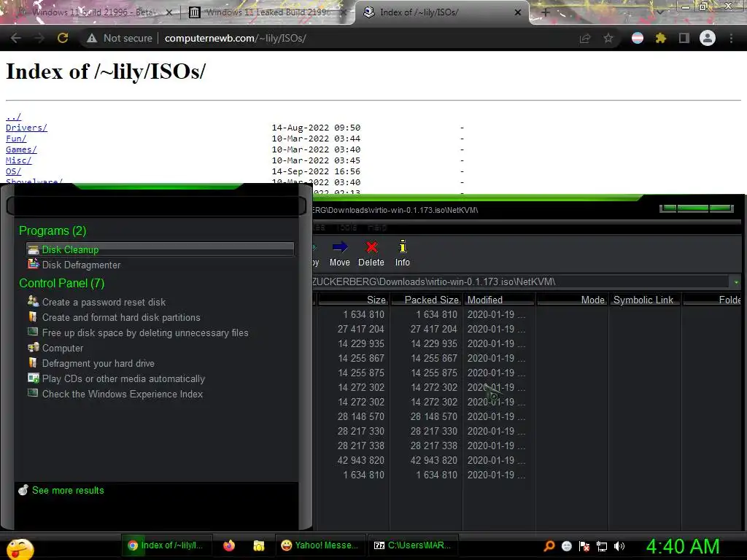Click the Mode column header in 7-Zip
Image resolution: width=747 pixels, height=560 pixels.
pyautogui.click(x=572, y=300)
